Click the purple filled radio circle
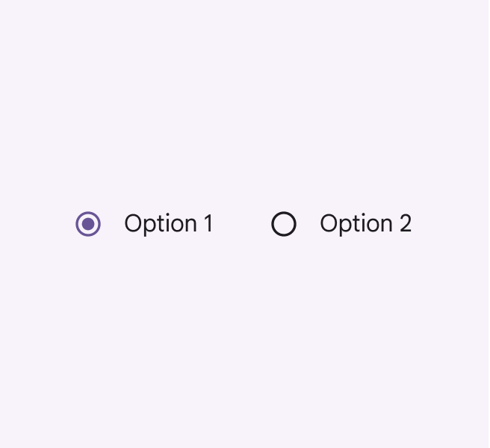This screenshot has height=448, width=490. point(88,224)
